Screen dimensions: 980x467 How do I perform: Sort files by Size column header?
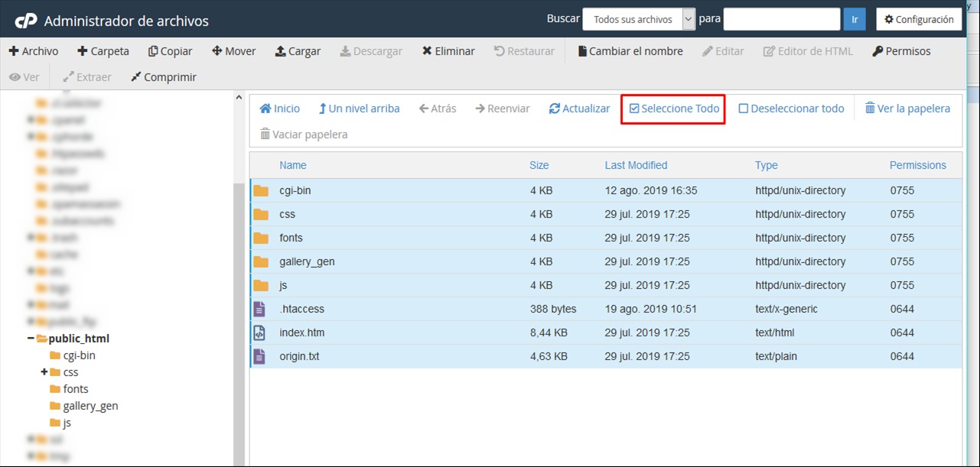pos(539,165)
